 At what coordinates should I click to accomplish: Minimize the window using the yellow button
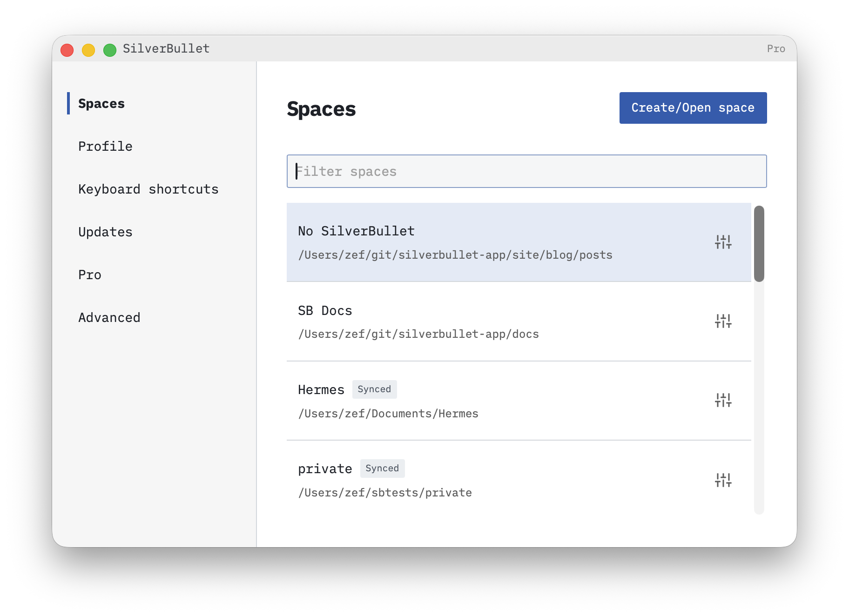(x=88, y=50)
